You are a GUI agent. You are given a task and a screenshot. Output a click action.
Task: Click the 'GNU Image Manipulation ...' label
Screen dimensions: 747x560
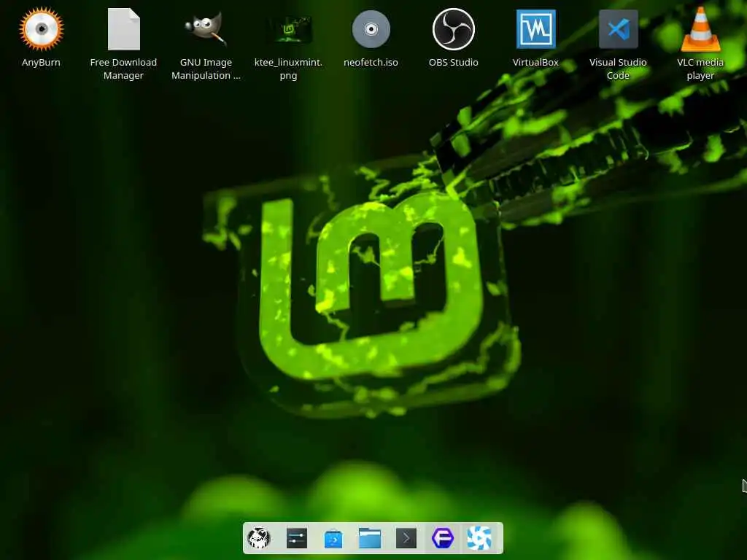coord(206,69)
